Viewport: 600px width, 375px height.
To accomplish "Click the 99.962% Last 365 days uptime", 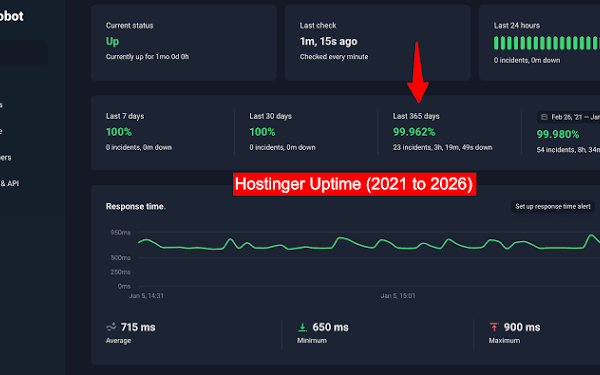I will 414,132.
